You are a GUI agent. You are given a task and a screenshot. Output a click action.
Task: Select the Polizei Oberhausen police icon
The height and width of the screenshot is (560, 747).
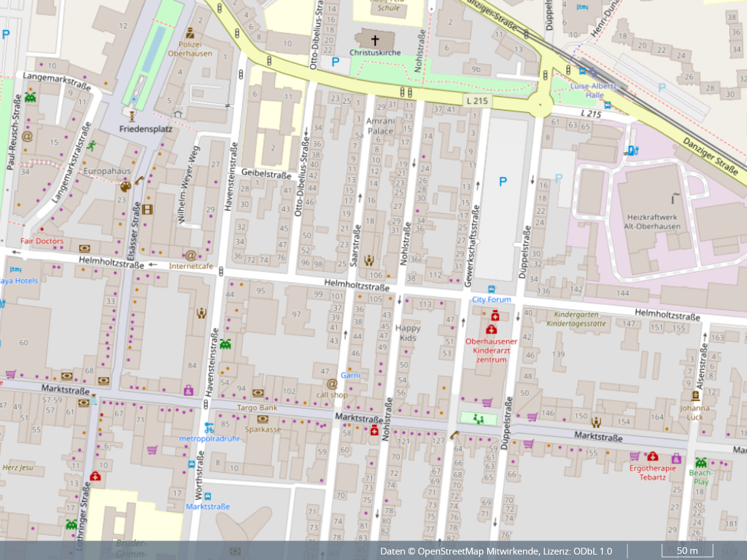pos(190,33)
